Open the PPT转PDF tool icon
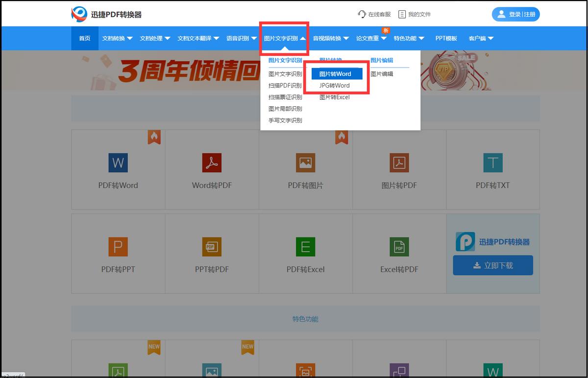This screenshot has height=378, width=588. pos(212,247)
